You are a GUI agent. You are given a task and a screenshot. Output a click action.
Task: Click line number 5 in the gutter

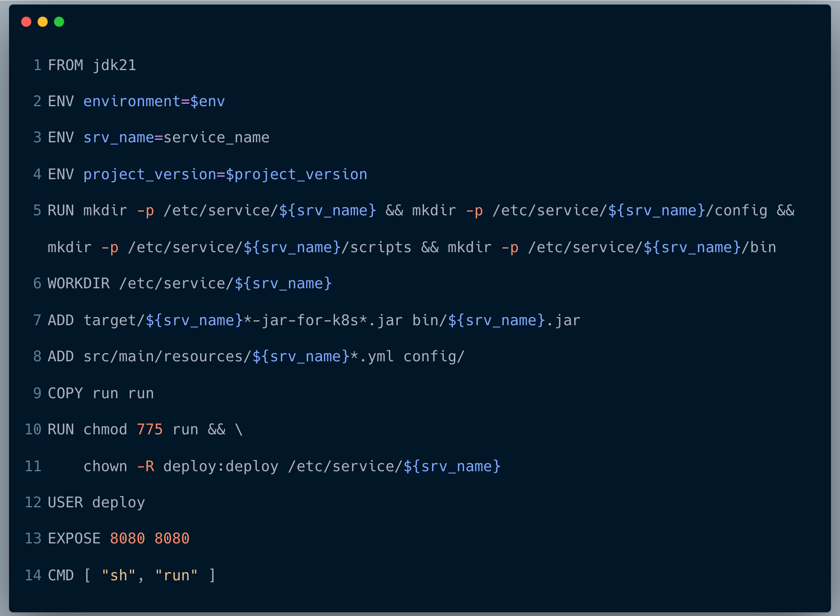(x=37, y=210)
